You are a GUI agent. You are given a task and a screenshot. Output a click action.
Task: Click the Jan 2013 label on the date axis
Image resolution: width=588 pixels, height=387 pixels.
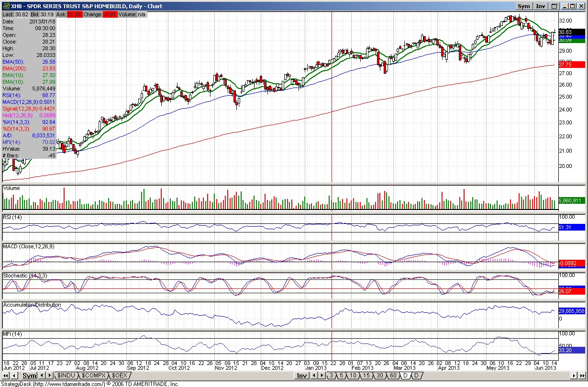pyautogui.click(x=316, y=368)
